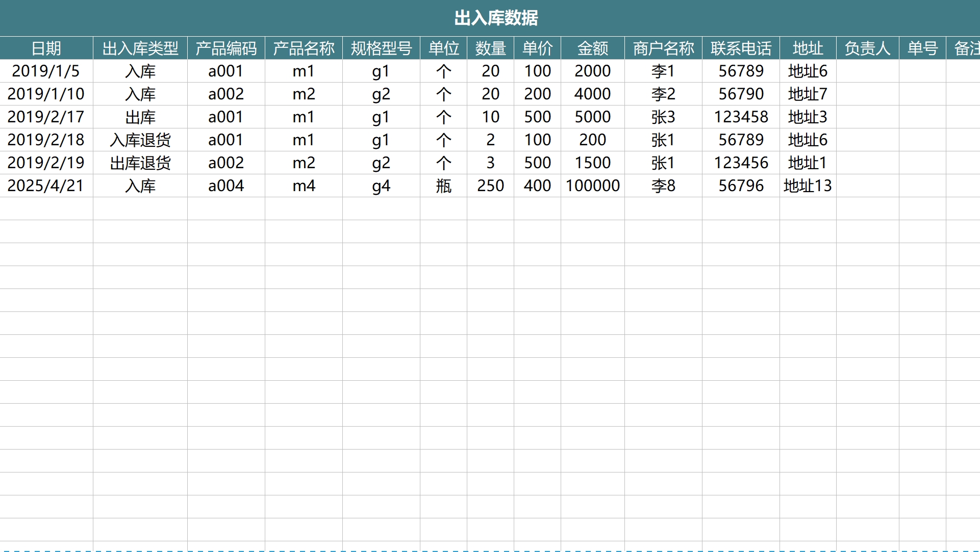
Task: Select the 商户名称 column header
Action: pyautogui.click(x=663, y=48)
